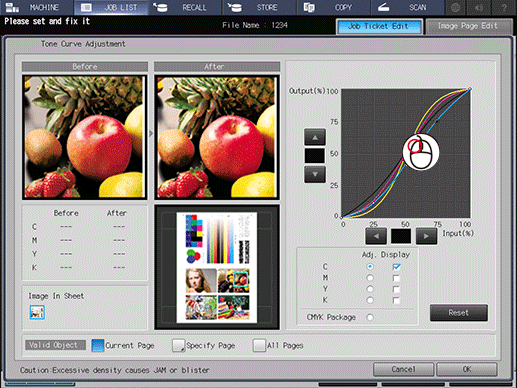Click the left arrow for input adjustment

coord(376,236)
